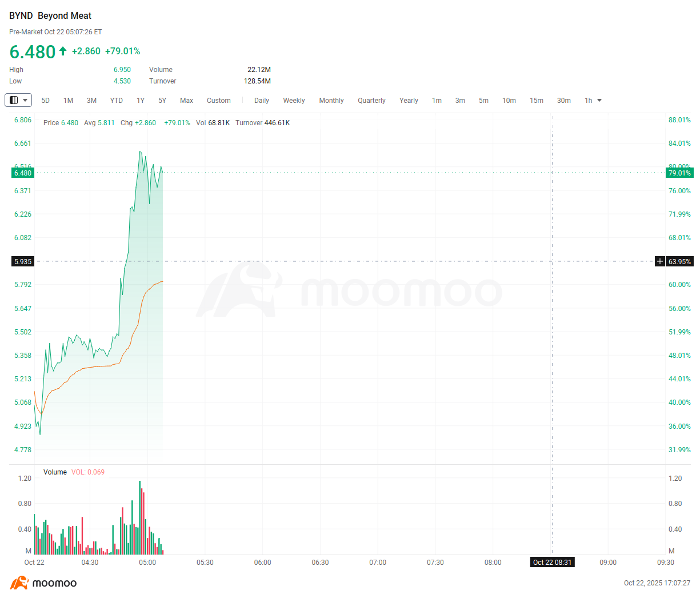Click the 6.480 current price tag

coord(23,173)
